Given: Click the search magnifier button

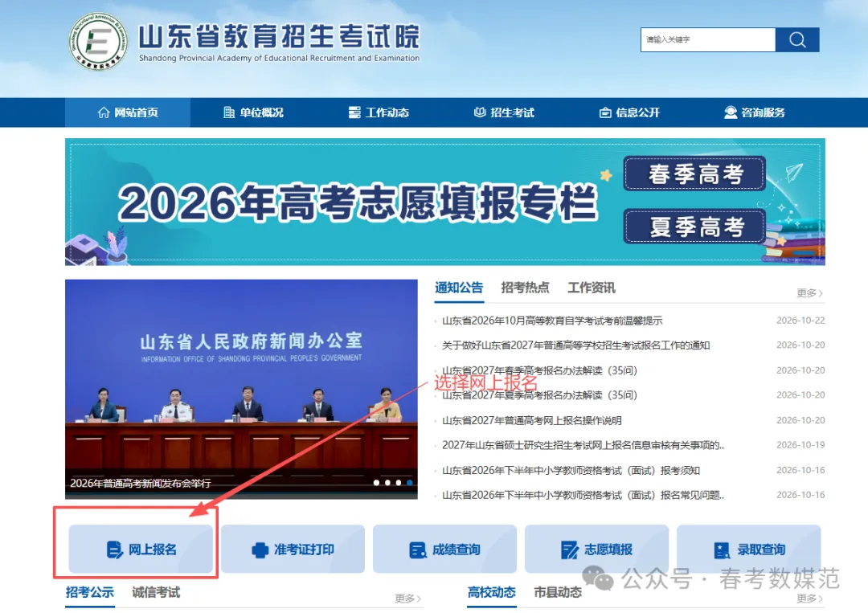Looking at the screenshot, I should (797, 40).
